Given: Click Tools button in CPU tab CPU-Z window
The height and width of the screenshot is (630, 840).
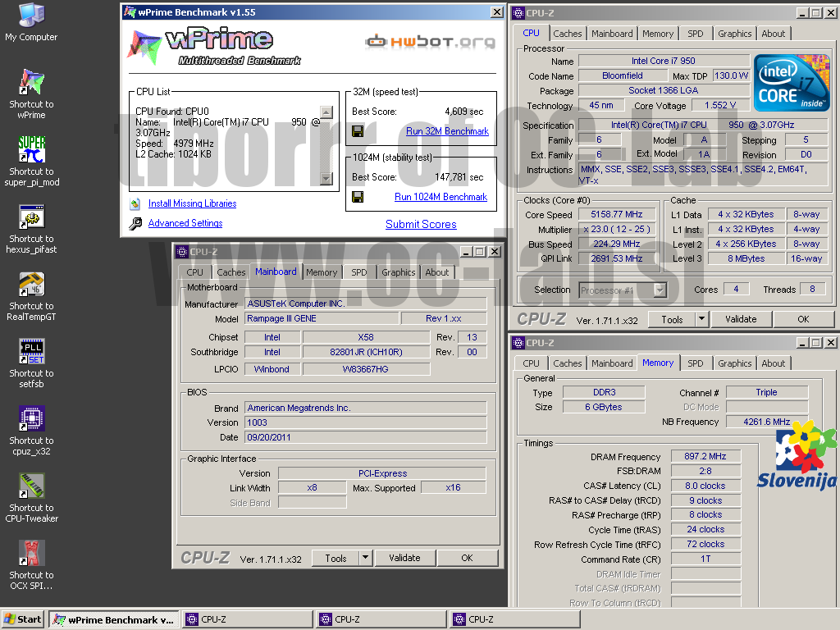Looking at the screenshot, I should point(672,319).
